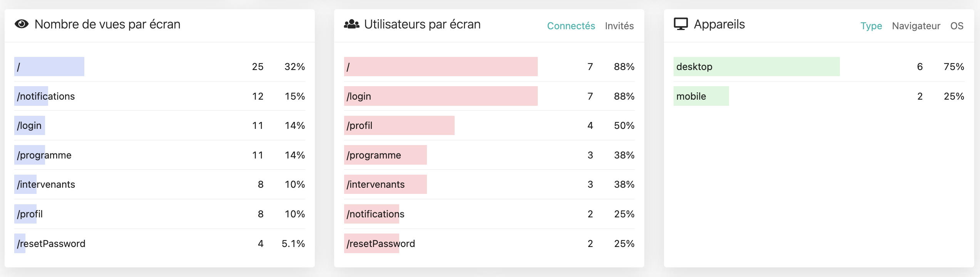Click the users group icon
980x277 pixels.
pyautogui.click(x=351, y=24)
